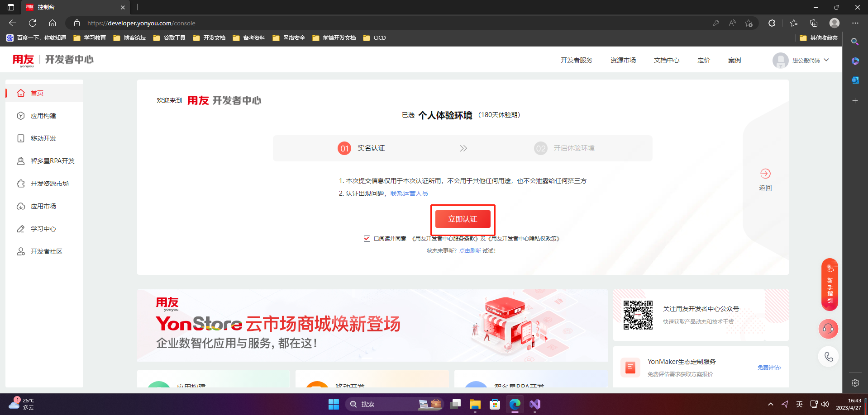Click the Edge browser icon in taskbar
This screenshot has width=868, height=415.
(515, 404)
